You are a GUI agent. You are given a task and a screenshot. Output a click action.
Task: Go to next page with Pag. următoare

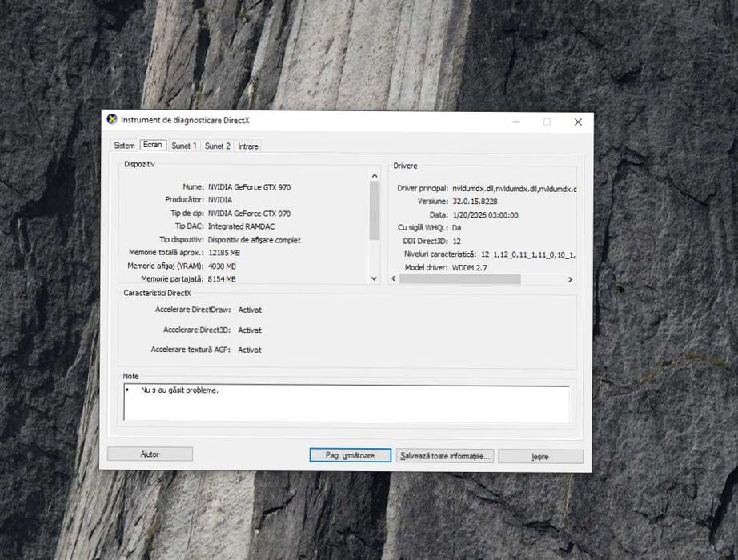tap(350, 455)
